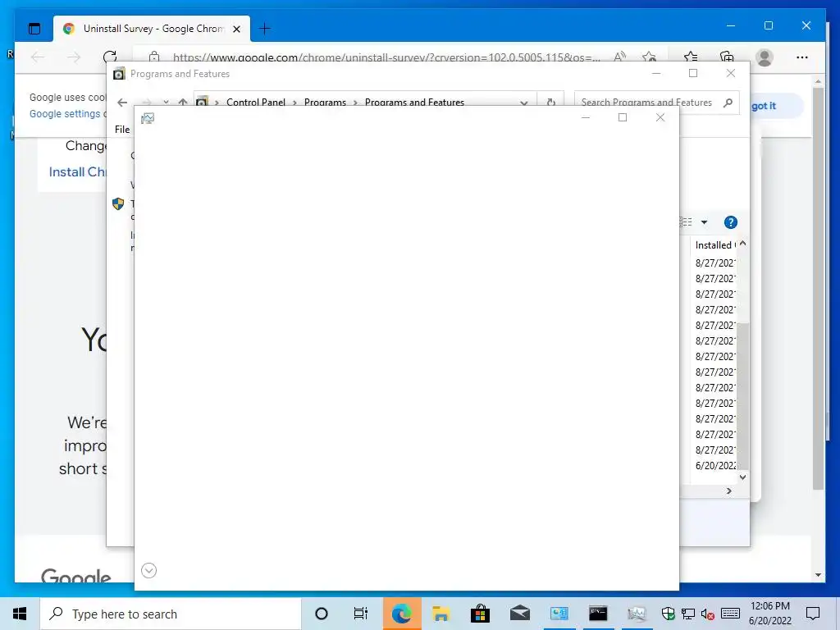Switch to Control Panel taskbar icon
This screenshot has width=840, height=630.
pos(559,614)
